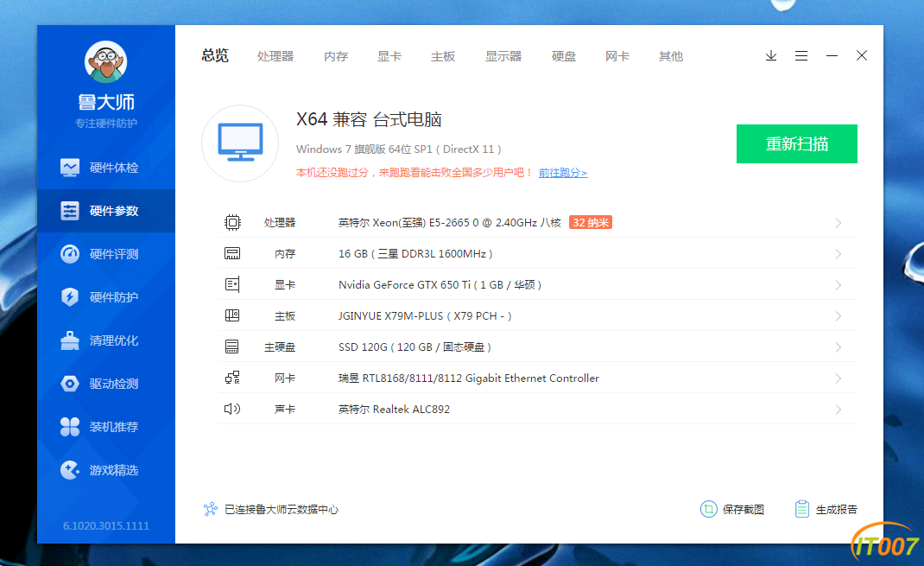Switch to the 总览 tab
924x566 pixels.
click(x=215, y=55)
